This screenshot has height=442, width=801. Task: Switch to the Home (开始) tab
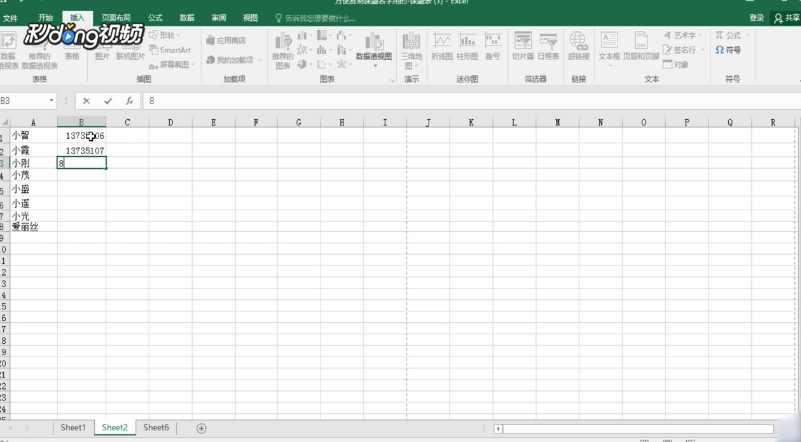[x=45, y=18]
